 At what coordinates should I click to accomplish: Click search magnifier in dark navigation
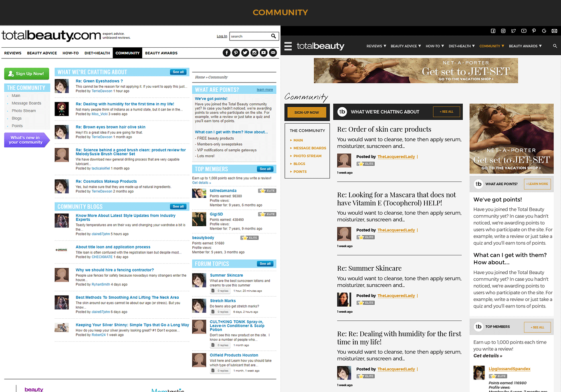pos(555,46)
